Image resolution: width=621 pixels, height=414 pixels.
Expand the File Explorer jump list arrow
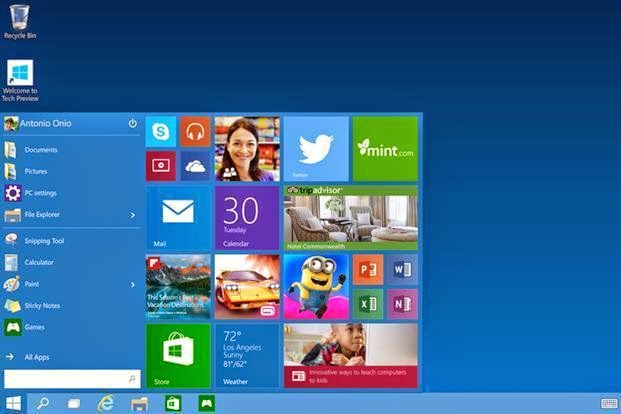tap(133, 215)
